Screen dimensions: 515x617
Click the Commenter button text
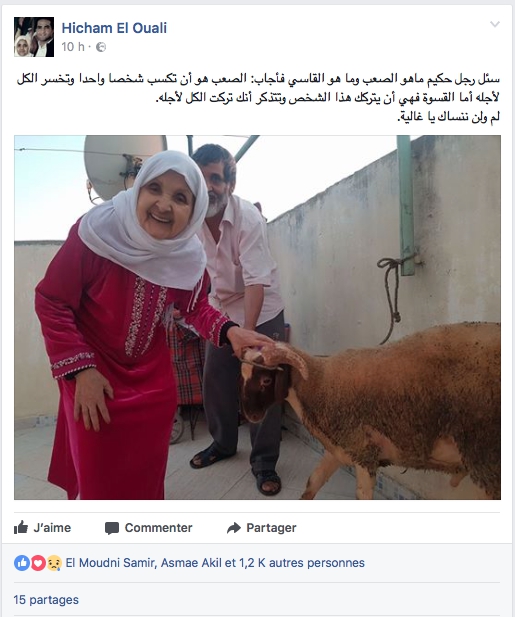pos(159,528)
